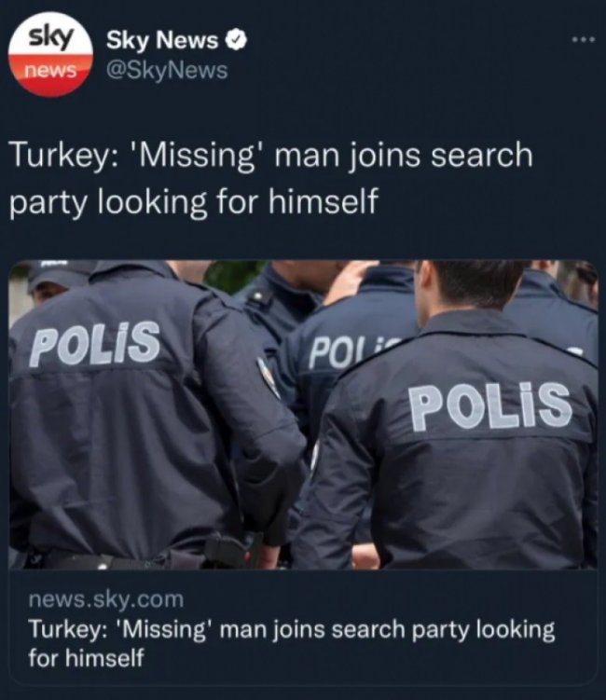Click 'for himself' in the link card
The width and height of the screenshot is (606, 700).
pyautogui.click(x=86, y=657)
